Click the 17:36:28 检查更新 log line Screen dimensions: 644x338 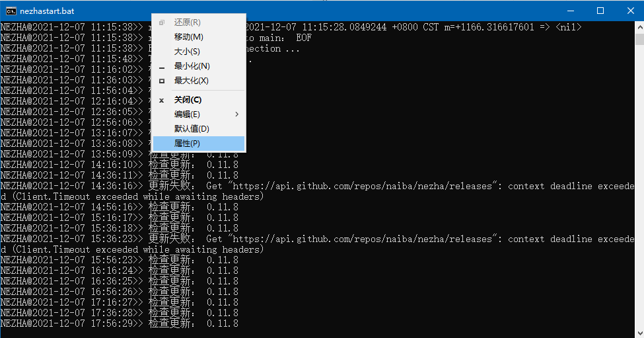(x=119, y=313)
